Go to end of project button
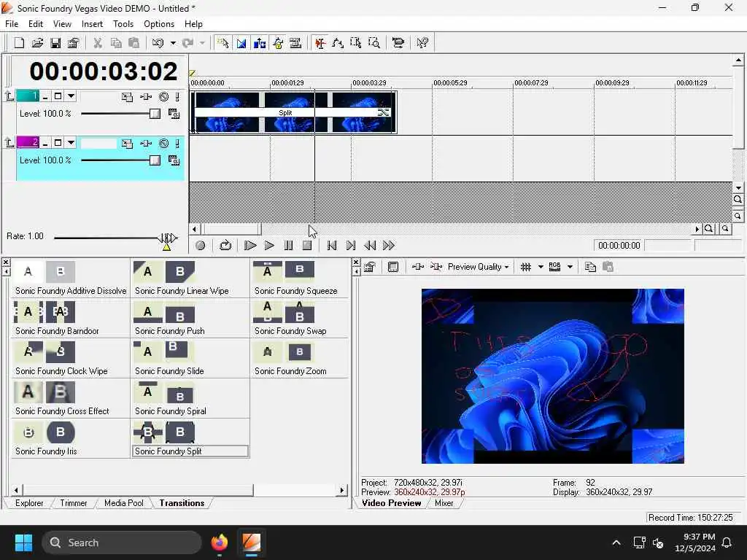The width and height of the screenshot is (747, 560). pyautogui.click(x=351, y=245)
